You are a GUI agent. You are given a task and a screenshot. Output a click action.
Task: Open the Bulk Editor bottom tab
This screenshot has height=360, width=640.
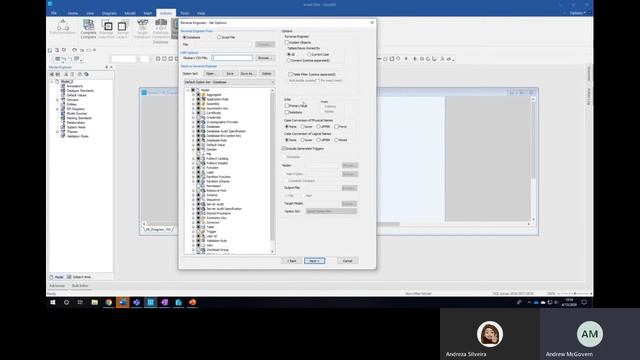click(80, 286)
